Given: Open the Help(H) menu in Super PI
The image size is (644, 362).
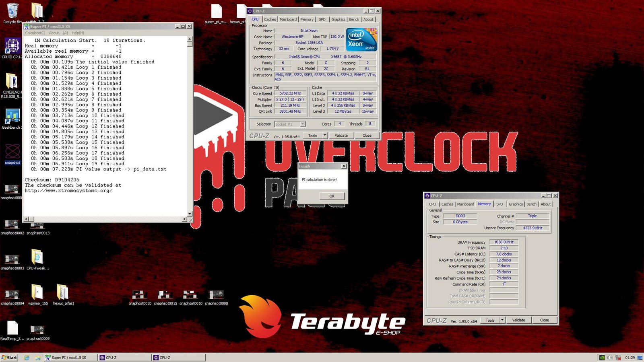Looking at the screenshot, I should click(x=78, y=33).
